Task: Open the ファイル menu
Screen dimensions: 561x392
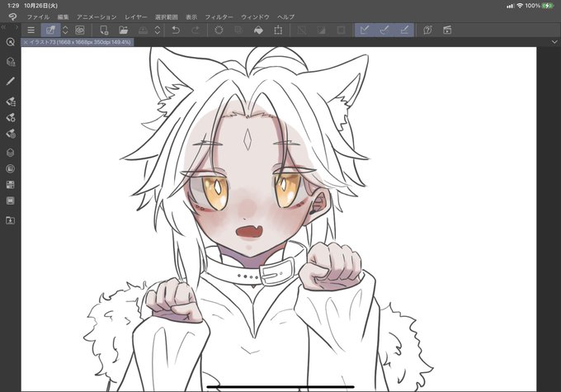Action: [x=38, y=17]
